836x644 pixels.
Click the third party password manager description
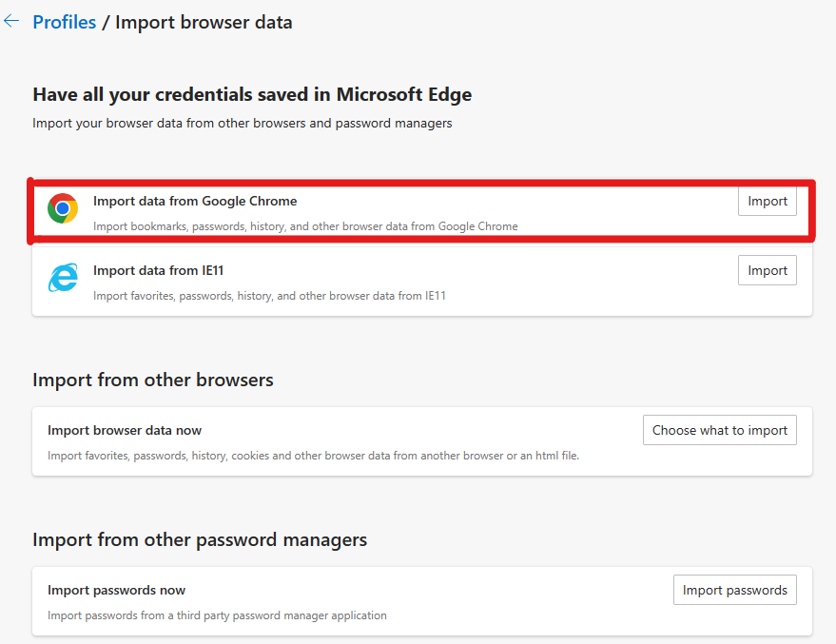pyautogui.click(x=217, y=615)
